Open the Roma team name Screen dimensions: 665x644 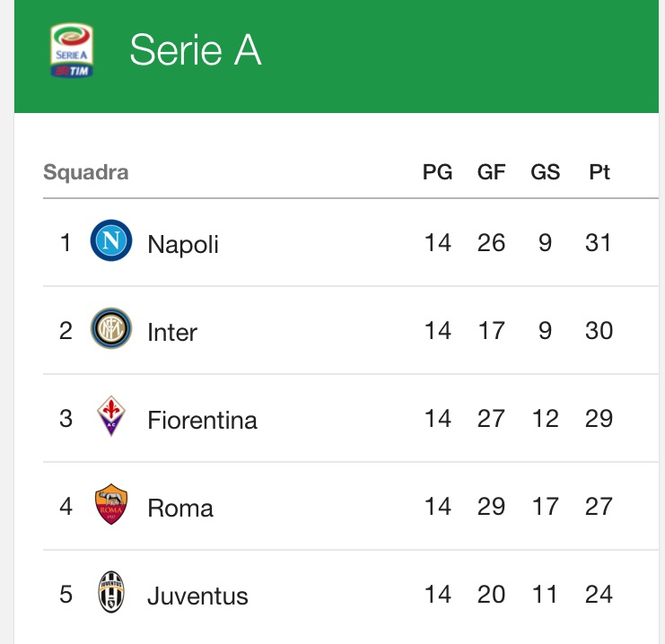click(180, 508)
